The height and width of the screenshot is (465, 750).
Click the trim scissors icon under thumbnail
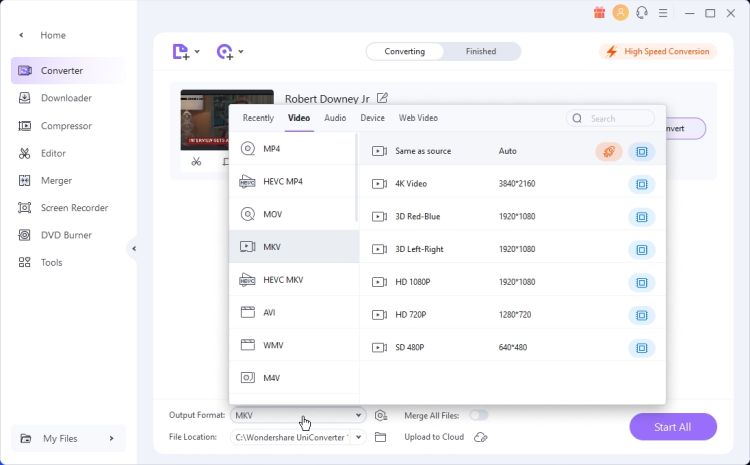(196, 162)
